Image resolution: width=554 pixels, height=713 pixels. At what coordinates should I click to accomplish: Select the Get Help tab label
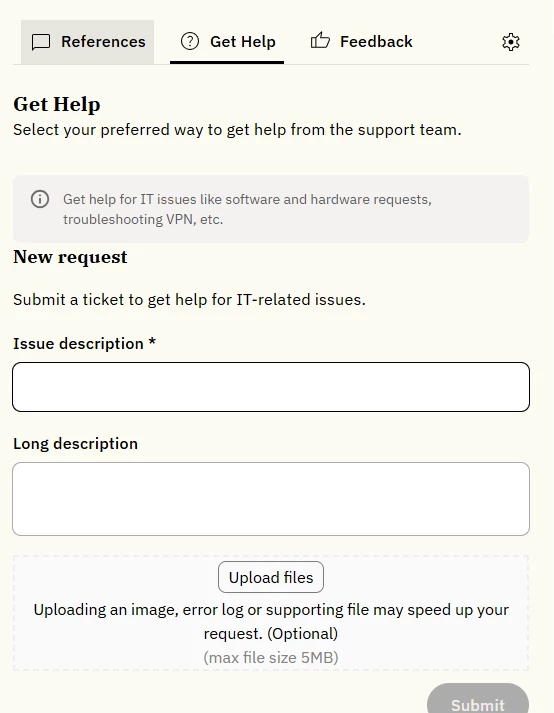point(242,42)
